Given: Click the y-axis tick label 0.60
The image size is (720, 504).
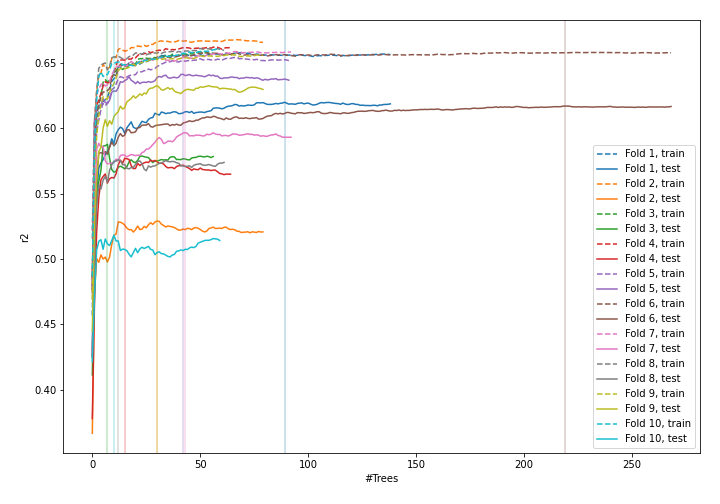Looking at the screenshot, I should (x=45, y=129).
